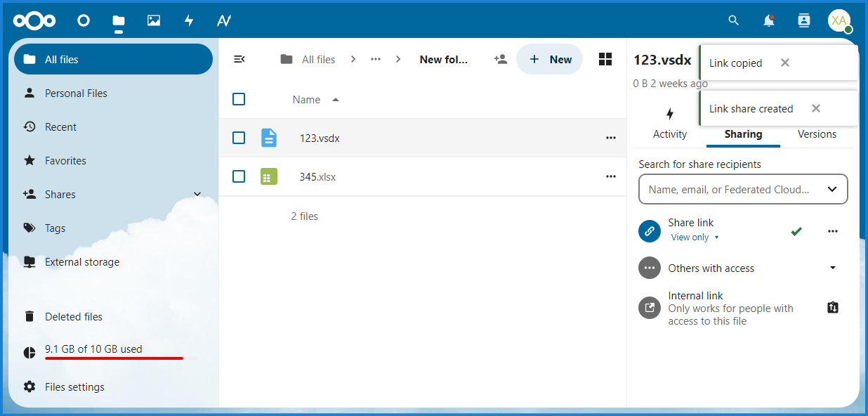
Task: Check storage quota showing 9.1 GB used
Action: pyautogui.click(x=93, y=349)
